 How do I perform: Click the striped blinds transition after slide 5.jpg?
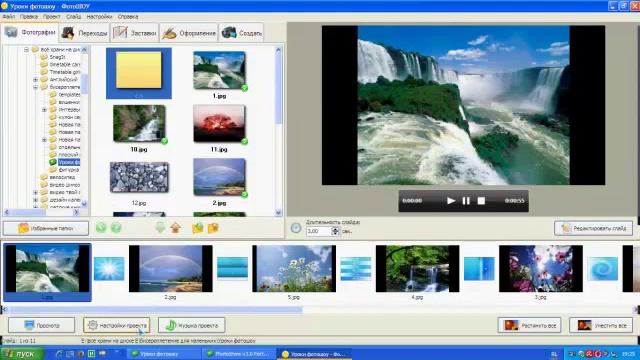[x=356, y=269]
